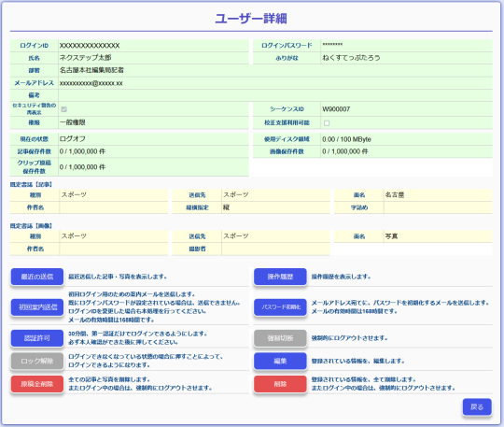Click the 縦横指定 value 縦
This screenshot has width=504, height=427.
point(226,207)
